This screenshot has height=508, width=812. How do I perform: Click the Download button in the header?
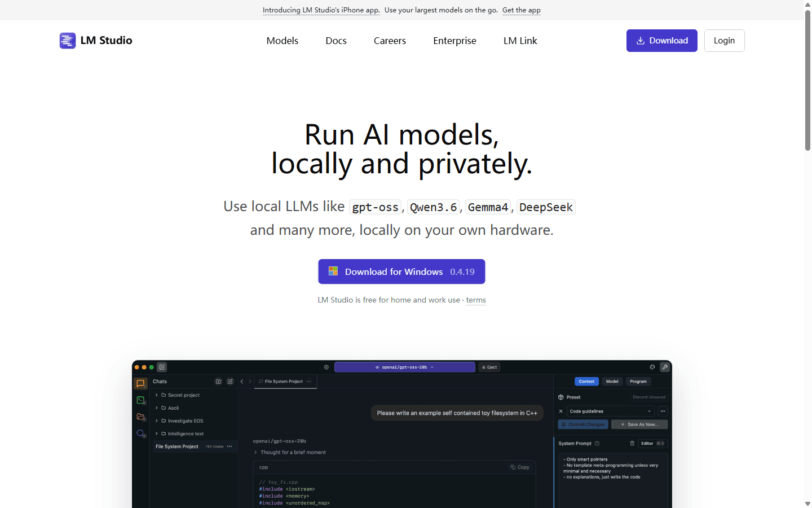(662, 41)
